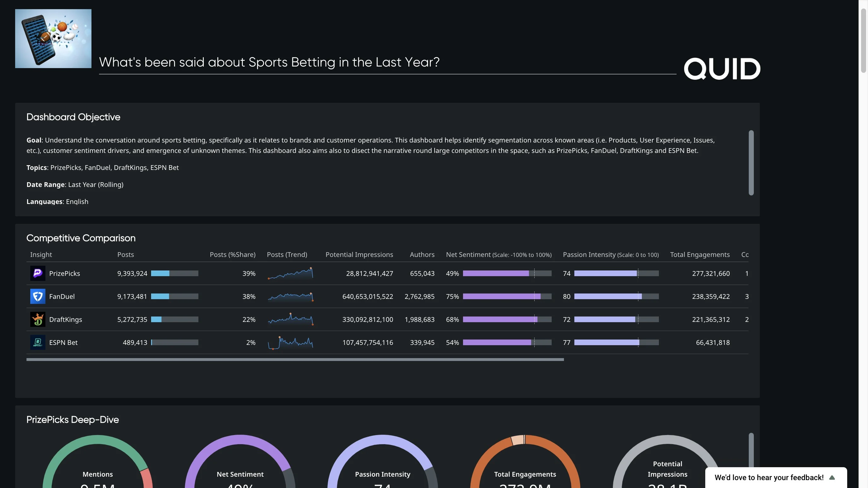Click the DraftKings posts trend sparkline
Viewport: 868px width, 488px height.
(x=290, y=319)
